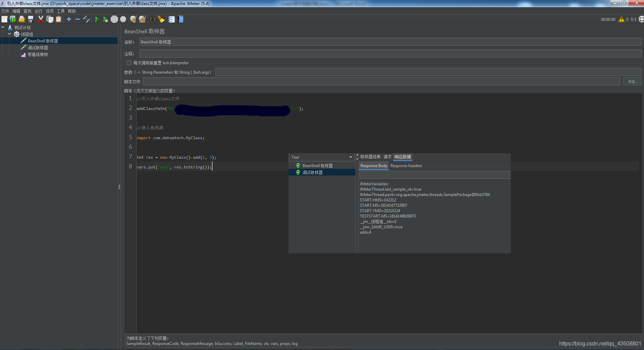
Task: Click START.YMD=20210224 line in response
Action: pos(380,211)
